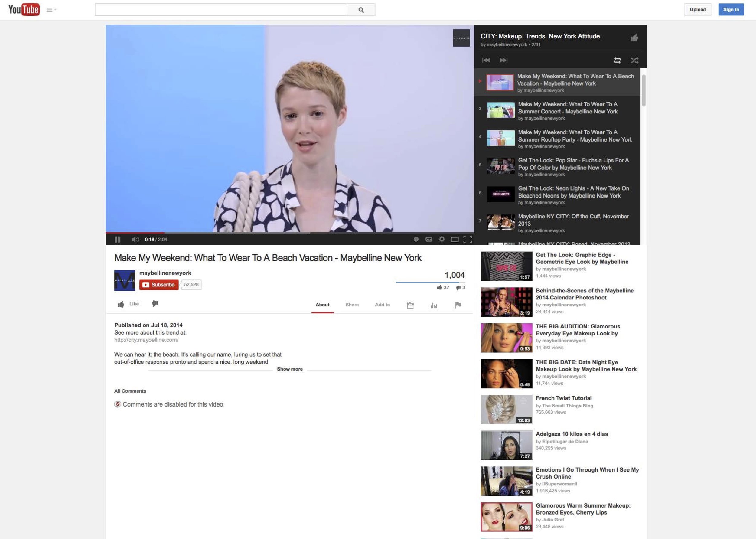Focus the YouTube search box

click(x=221, y=10)
